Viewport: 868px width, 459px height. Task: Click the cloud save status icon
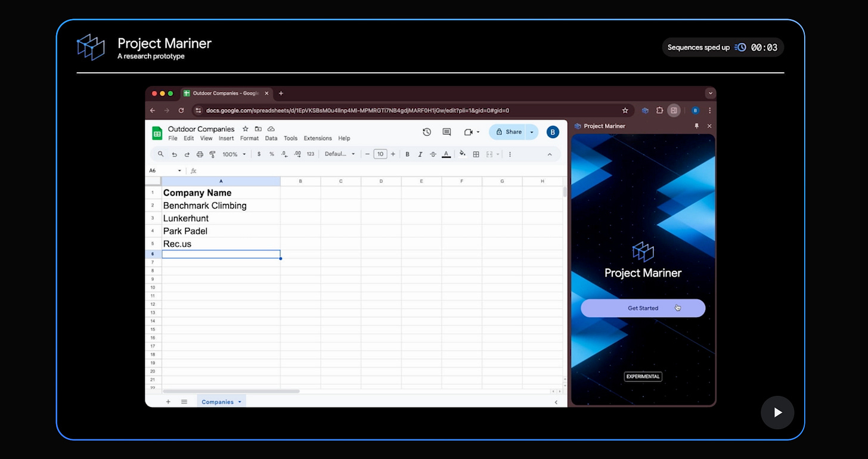tap(271, 129)
